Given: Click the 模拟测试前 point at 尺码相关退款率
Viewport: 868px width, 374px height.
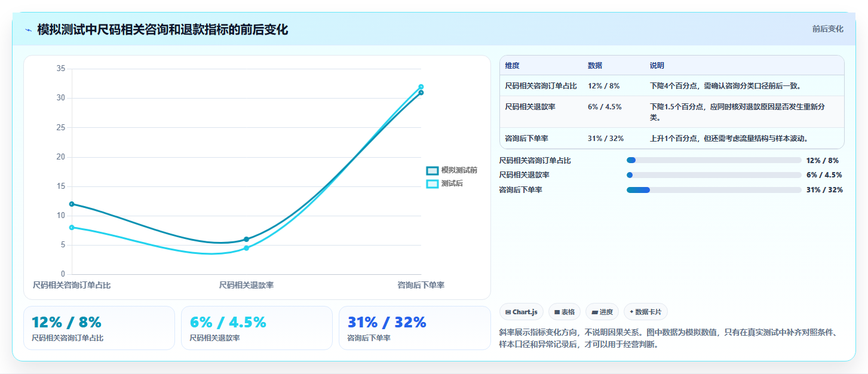Looking at the screenshot, I should 246,240.
